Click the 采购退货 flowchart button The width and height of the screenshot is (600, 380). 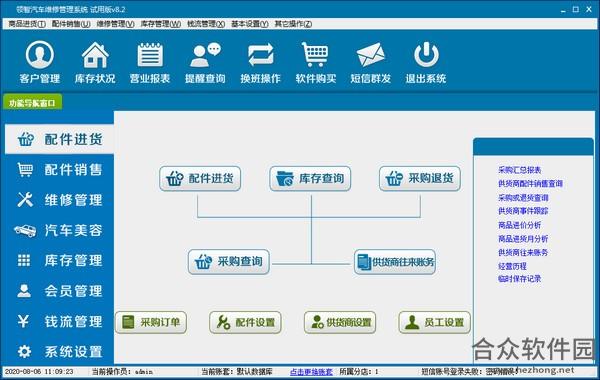(420, 178)
